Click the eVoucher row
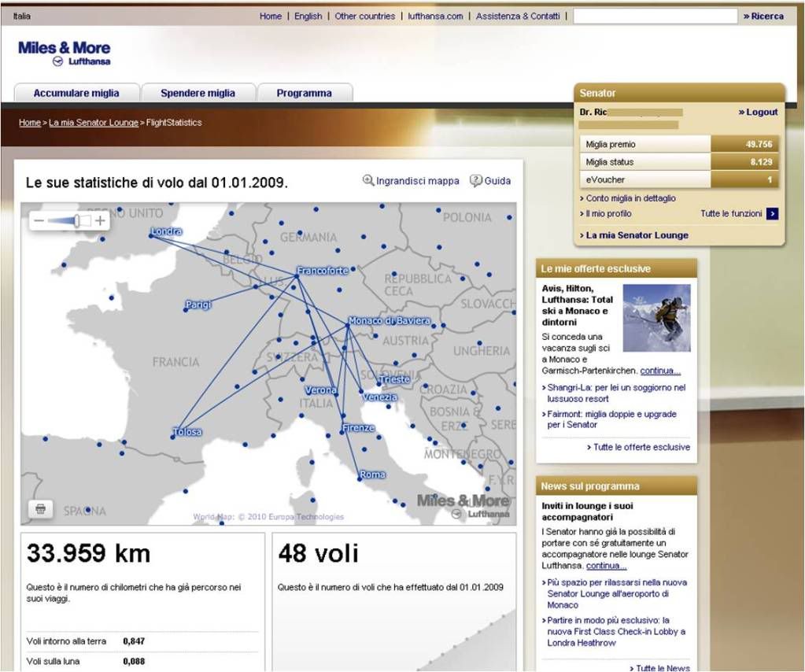This screenshot has width=805, height=672. click(x=679, y=179)
